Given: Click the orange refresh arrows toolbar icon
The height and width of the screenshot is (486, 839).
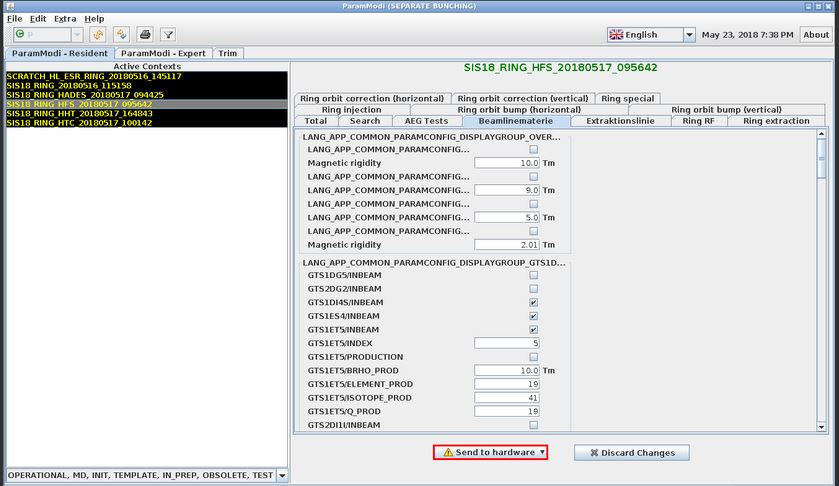Looking at the screenshot, I should [98, 35].
